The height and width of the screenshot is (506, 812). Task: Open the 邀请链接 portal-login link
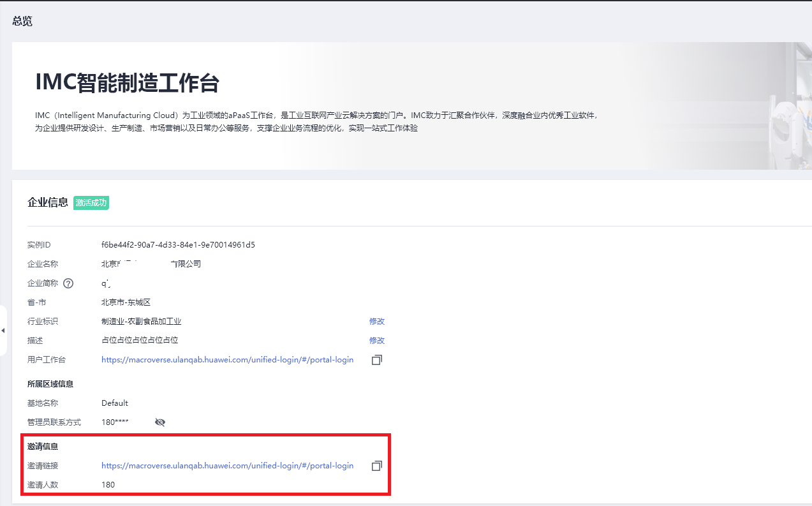pyautogui.click(x=227, y=466)
